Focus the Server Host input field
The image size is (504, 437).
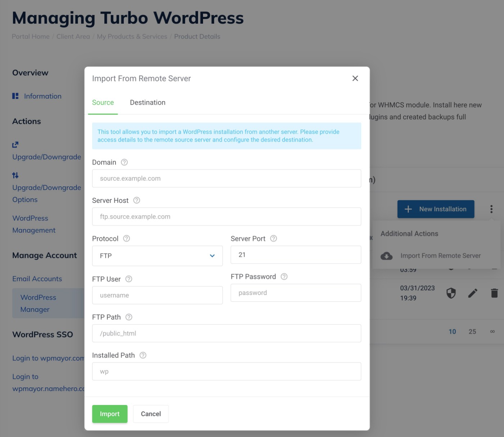(x=226, y=217)
